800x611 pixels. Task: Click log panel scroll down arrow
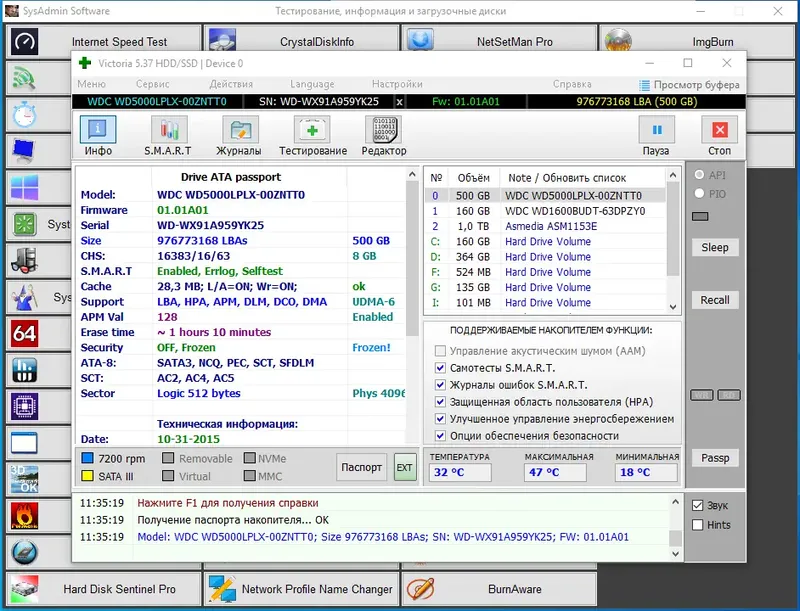coord(676,553)
